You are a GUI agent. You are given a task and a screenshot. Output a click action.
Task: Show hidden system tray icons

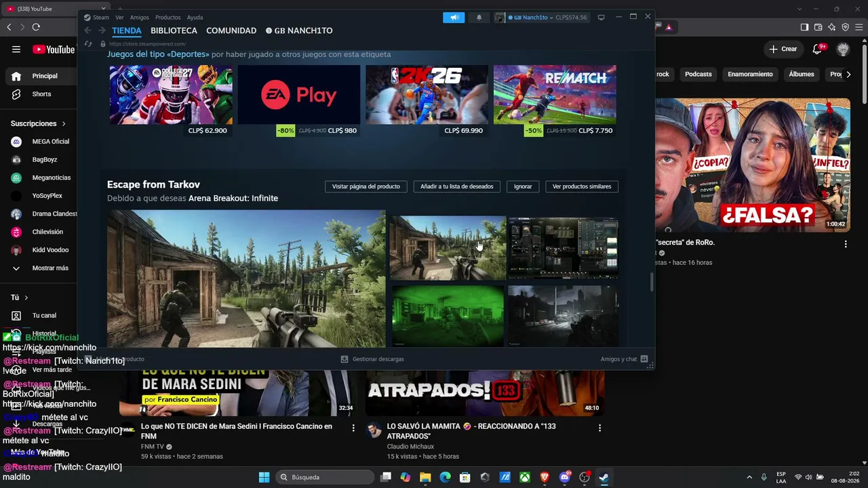[749, 477]
